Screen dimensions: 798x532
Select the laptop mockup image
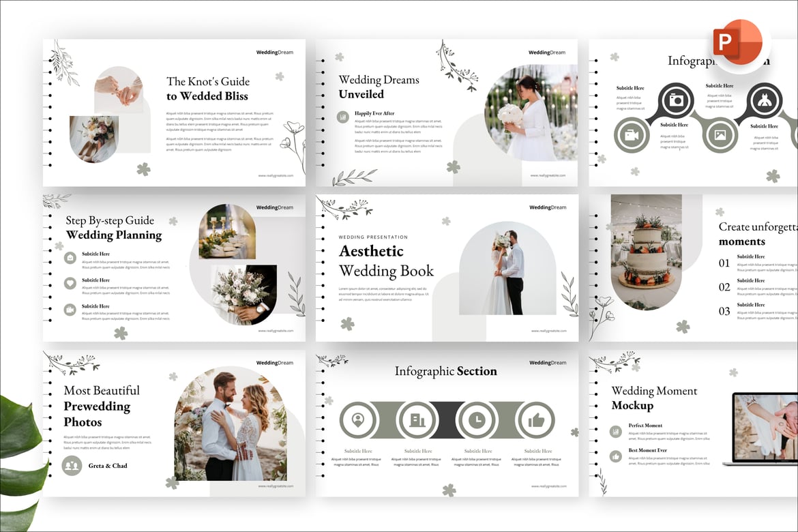point(761,428)
